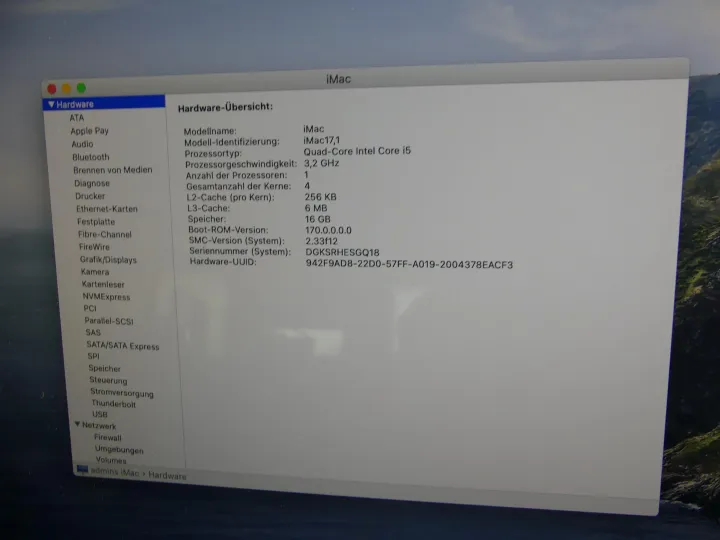This screenshot has width=720, height=540.
Task: Click the Hardware-Übersicht heading
Action: click(225, 107)
